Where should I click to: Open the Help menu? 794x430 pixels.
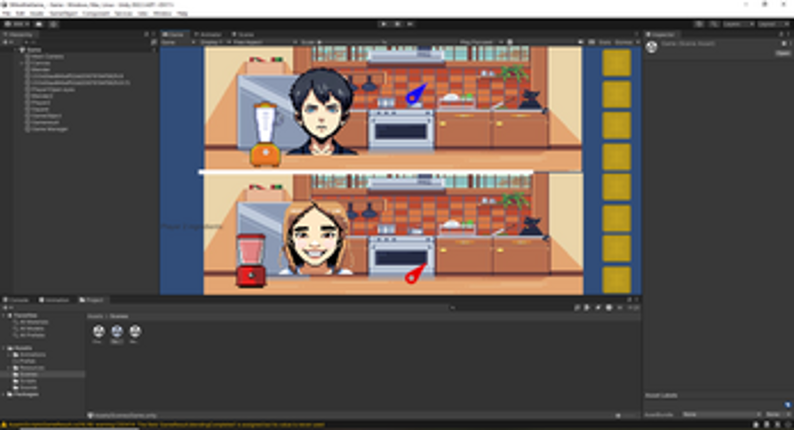pos(182,13)
